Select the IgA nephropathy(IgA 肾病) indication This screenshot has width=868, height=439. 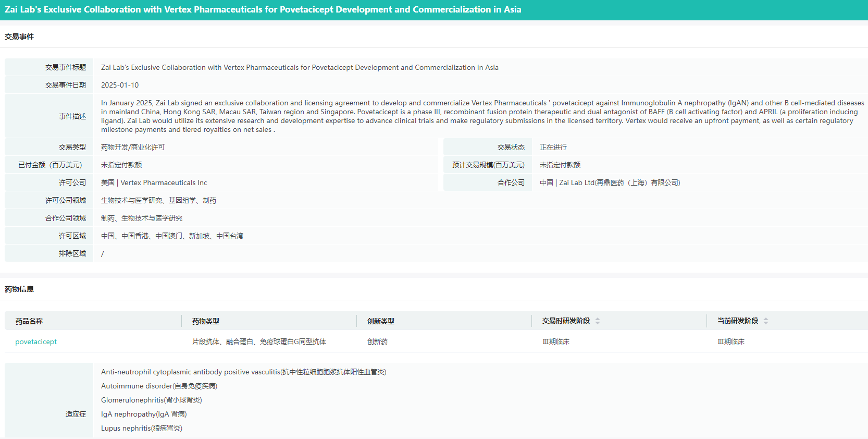pyautogui.click(x=144, y=414)
